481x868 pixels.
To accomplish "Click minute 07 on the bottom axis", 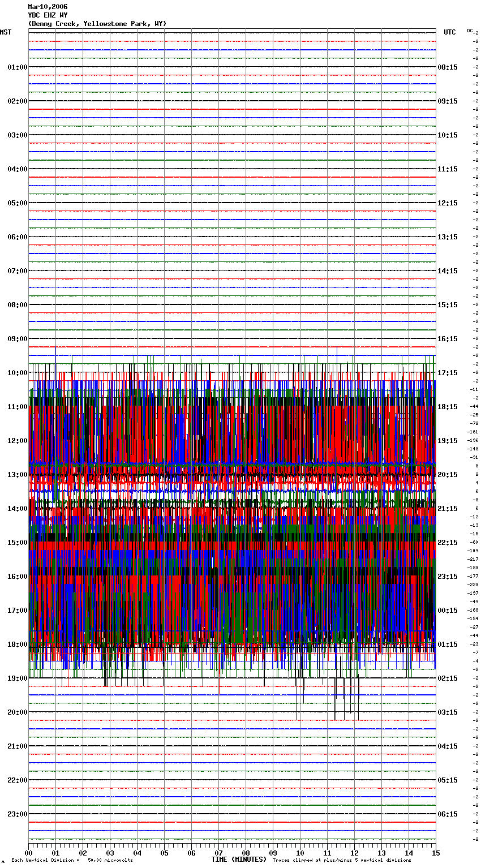I will (218, 853).
